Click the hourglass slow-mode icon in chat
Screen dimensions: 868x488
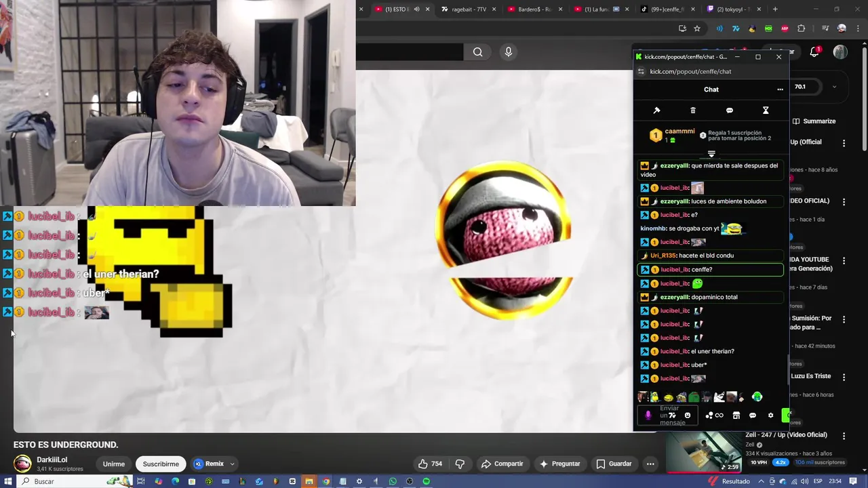pyautogui.click(x=766, y=110)
